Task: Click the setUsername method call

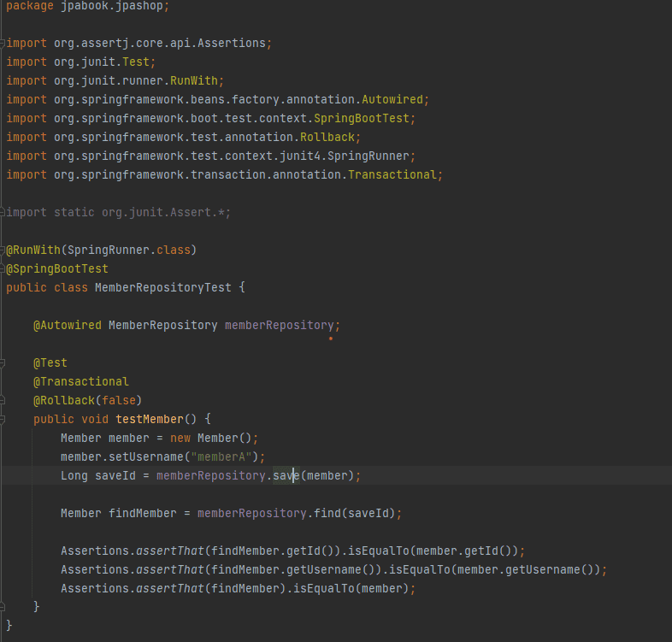Action: (145, 457)
